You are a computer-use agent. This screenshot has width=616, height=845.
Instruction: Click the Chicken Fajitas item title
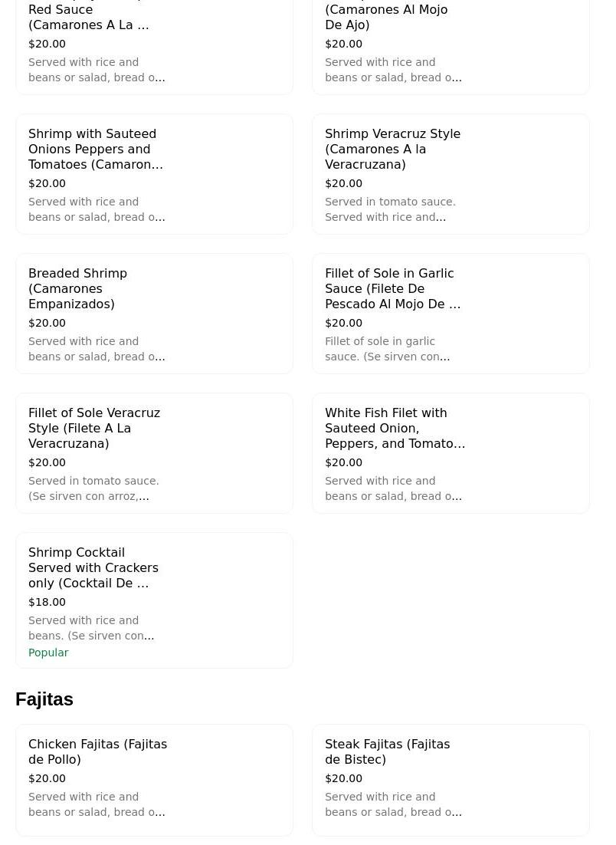tap(97, 751)
